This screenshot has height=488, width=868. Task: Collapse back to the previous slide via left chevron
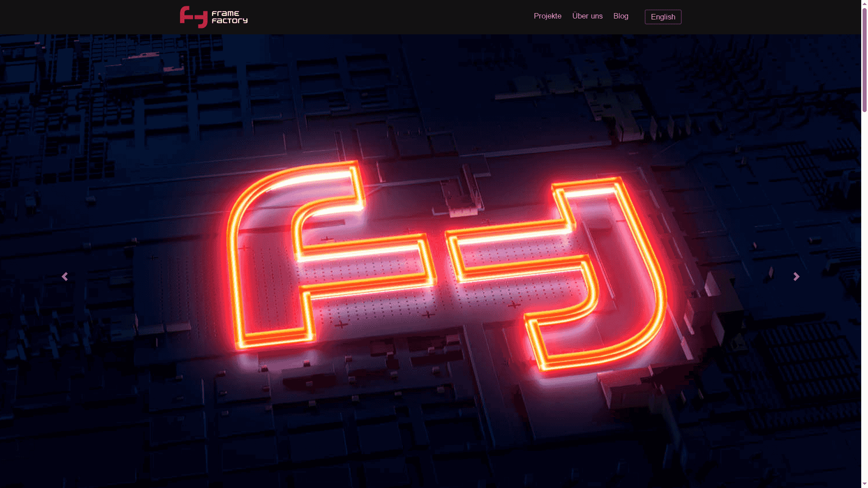click(65, 276)
